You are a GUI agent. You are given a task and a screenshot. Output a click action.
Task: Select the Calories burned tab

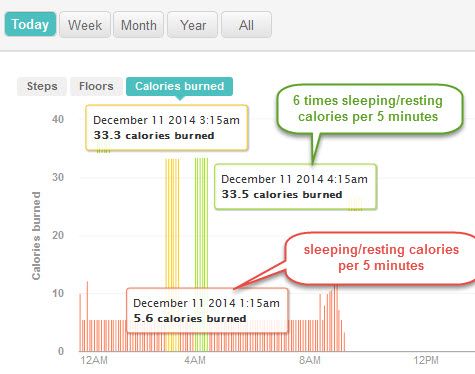coord(179,86)
